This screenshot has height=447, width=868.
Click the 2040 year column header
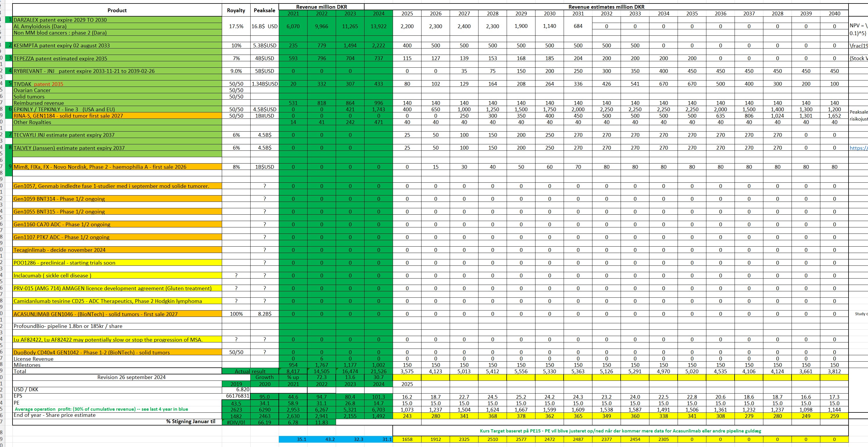(x=834, y=13)
